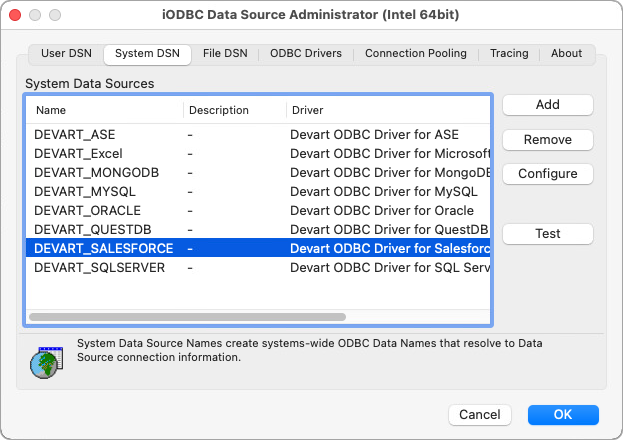Select the System DSN tab

click(147, 54)
